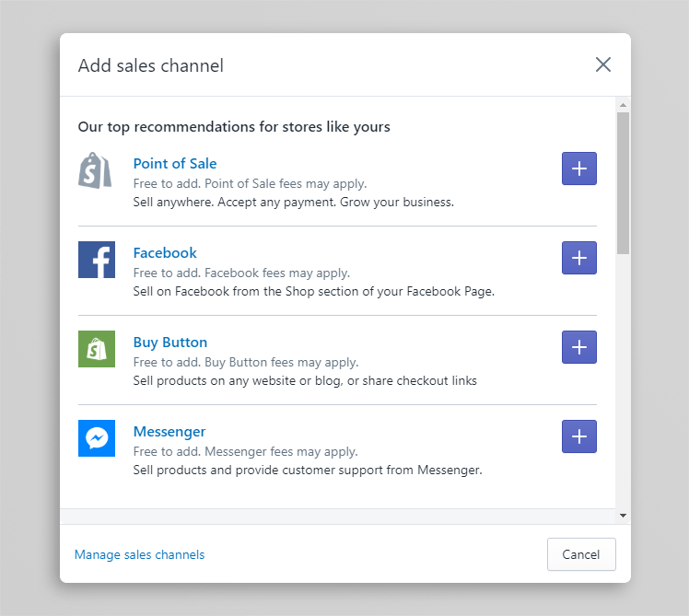The width and height of the screenshot is (689, 616).
Task: Click the vertical scrollbar thumb
Action: (x=624, y=182)
